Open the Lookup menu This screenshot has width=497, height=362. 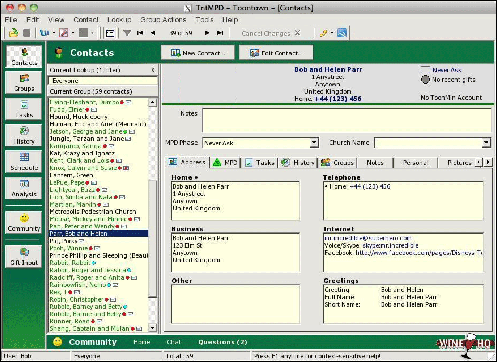[x=119, y=20]
